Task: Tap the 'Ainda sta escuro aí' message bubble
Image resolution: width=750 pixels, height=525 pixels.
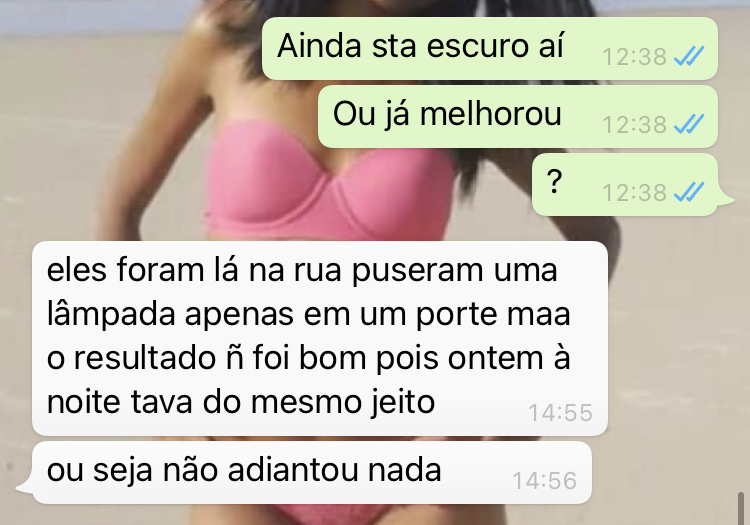Action: click(x=489, y=48)
